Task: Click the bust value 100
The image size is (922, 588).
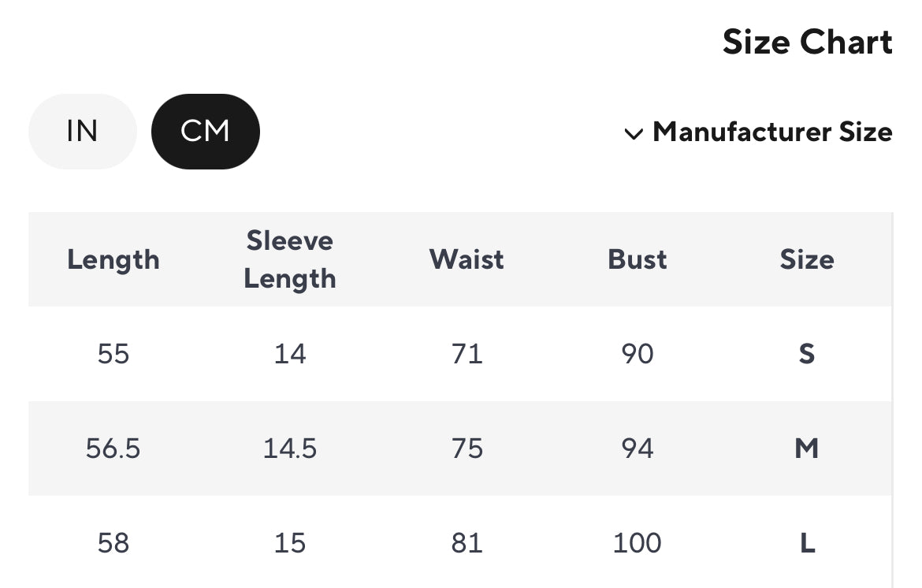Action: [x=637, y=543]
